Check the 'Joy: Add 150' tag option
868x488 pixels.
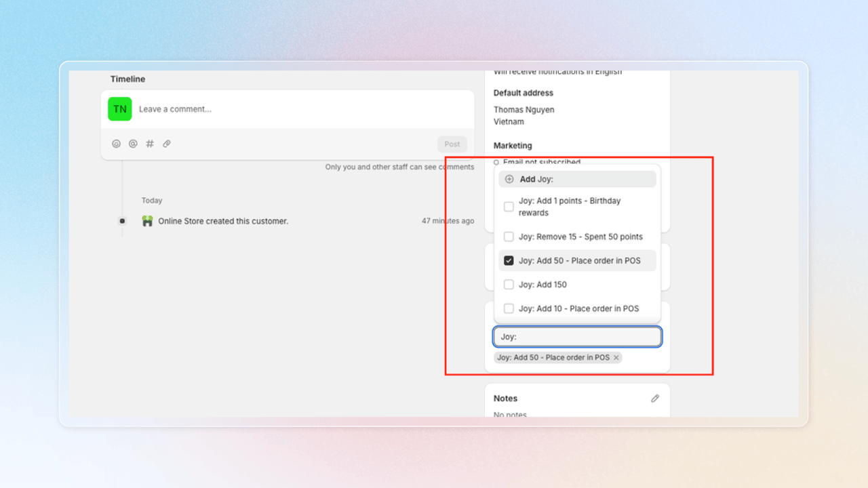tap(509, 285)
